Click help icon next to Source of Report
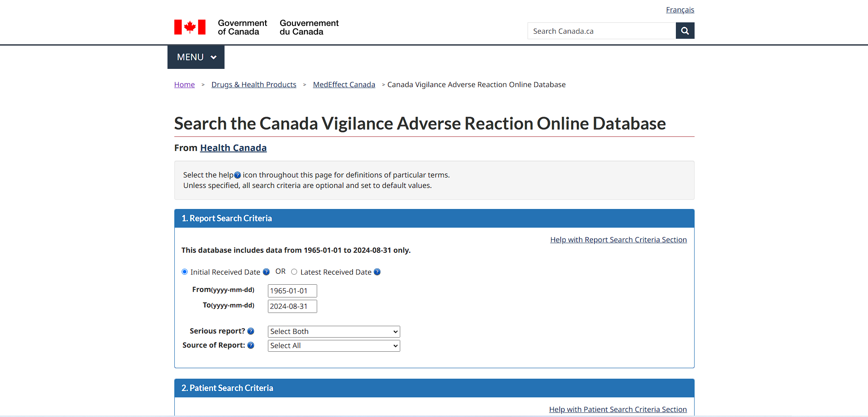This screenshot has width=868, height=417. coord(251,345)
